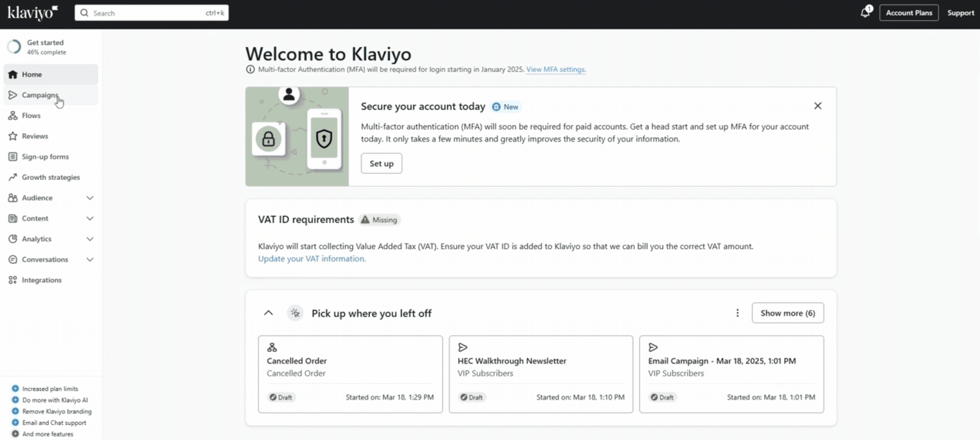Expand the Audience menu chevron
This screenshot has height=440, width=980.
pyautogui.click(x=90, y=198)
